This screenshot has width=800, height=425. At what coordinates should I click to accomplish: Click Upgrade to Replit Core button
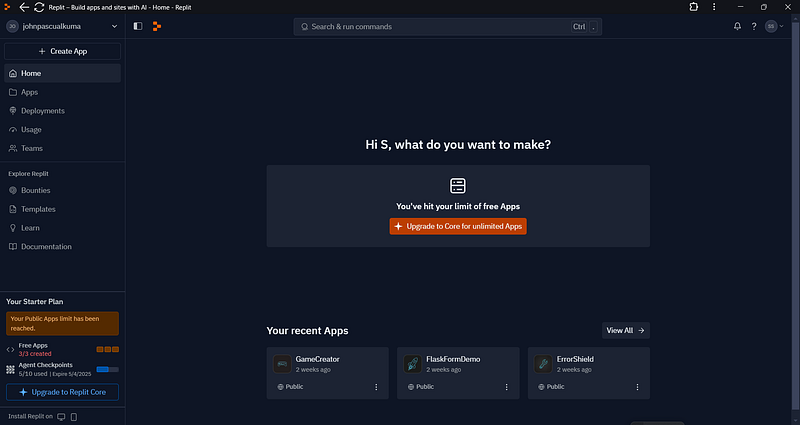tap(62, 392)
